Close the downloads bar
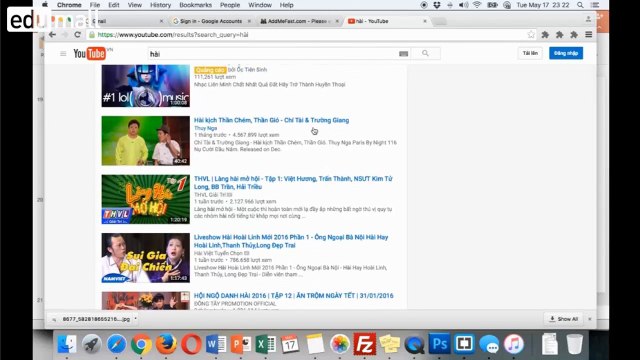Viewport: 640px width, 360px height. [x=590, y=319]
